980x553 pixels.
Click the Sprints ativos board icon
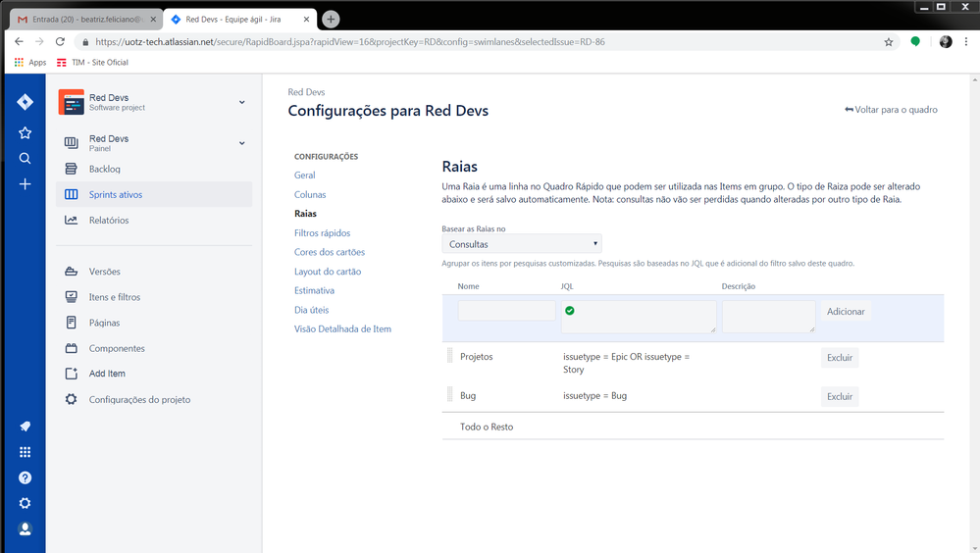72,194
